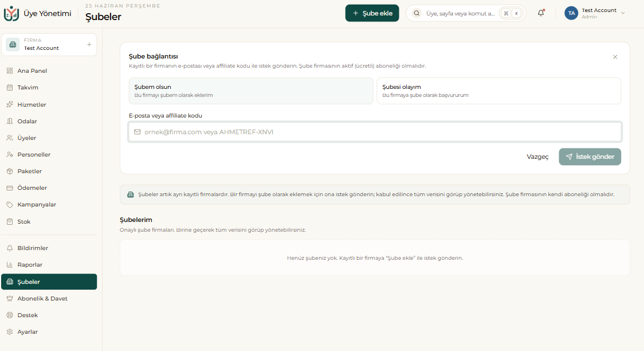Click the plus icon next to Firma

click(x=89, y=44)
